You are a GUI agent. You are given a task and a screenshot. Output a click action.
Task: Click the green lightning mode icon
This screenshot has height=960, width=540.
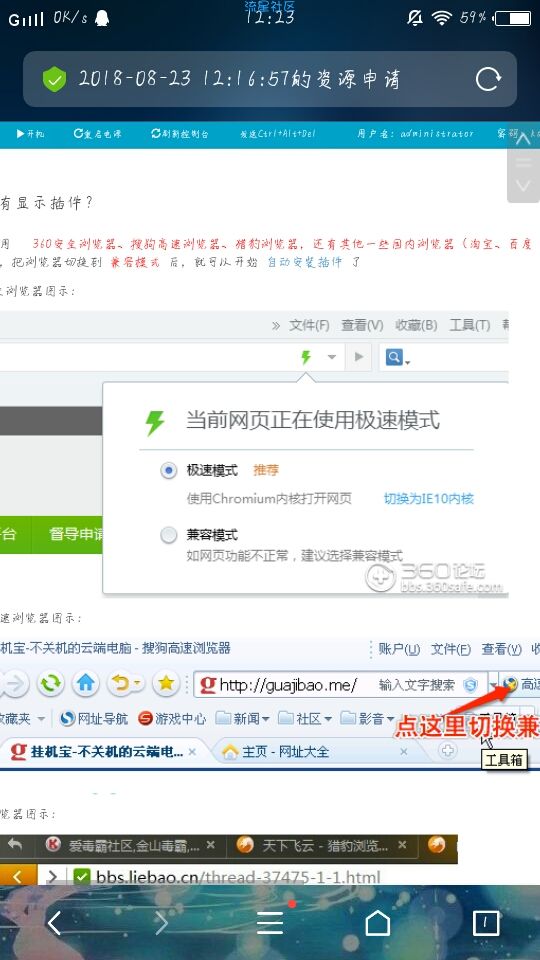[x=306, y=356]
